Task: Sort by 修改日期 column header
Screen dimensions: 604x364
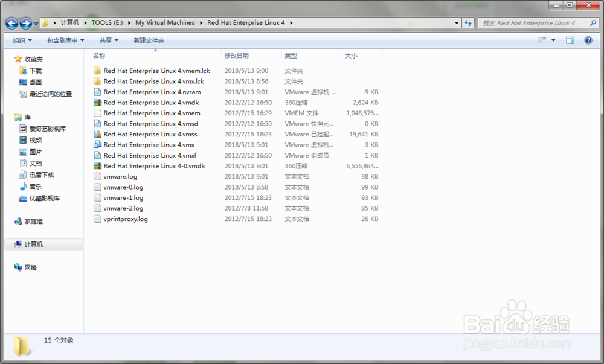Action: (237, 56)
